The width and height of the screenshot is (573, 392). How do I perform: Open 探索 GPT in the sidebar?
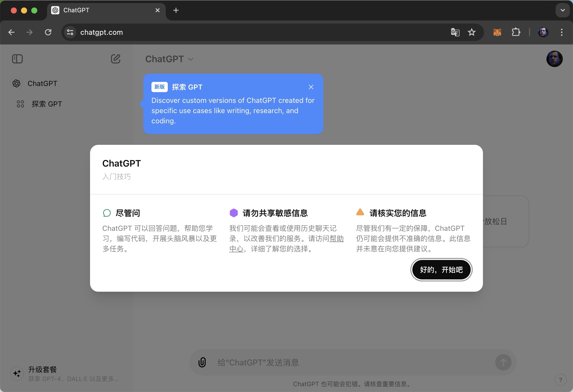point(66,104)
